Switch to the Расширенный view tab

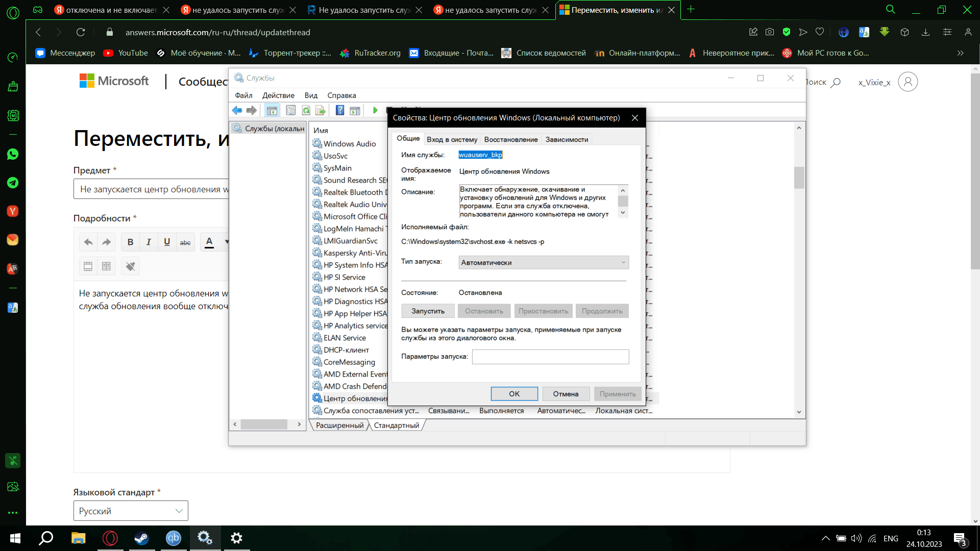pyautogui.click(x=339, y=425)
